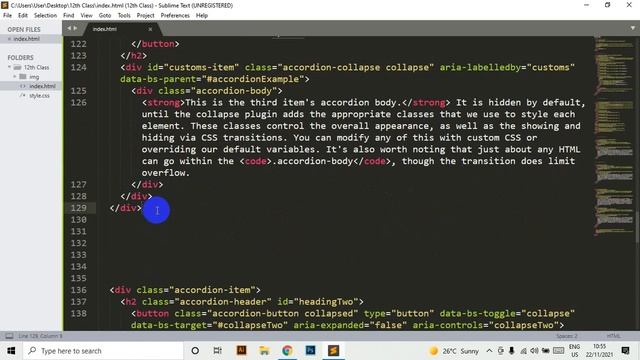Click the battery tray icon
Viewport: 640px width, 360px height.
click(545, 351)
